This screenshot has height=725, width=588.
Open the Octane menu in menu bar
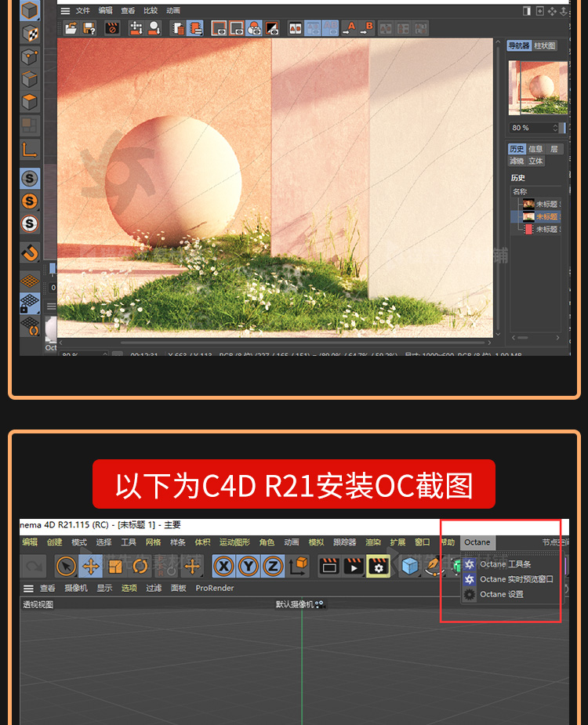[x=477, y=542]
